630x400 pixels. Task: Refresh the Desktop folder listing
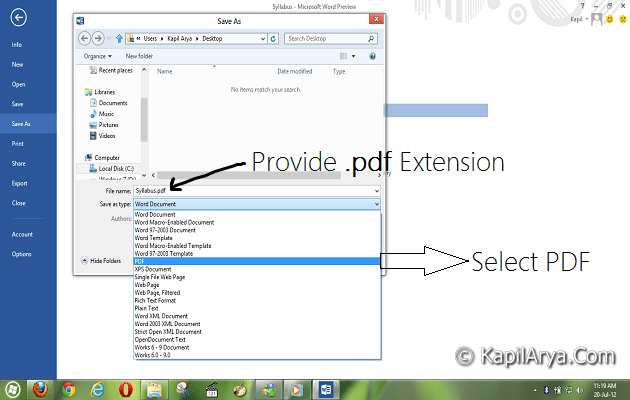click(x=273, y=39)
